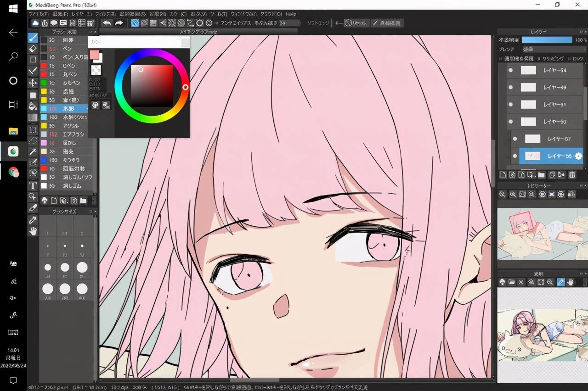Choose the Text tool

click(33, 185)
